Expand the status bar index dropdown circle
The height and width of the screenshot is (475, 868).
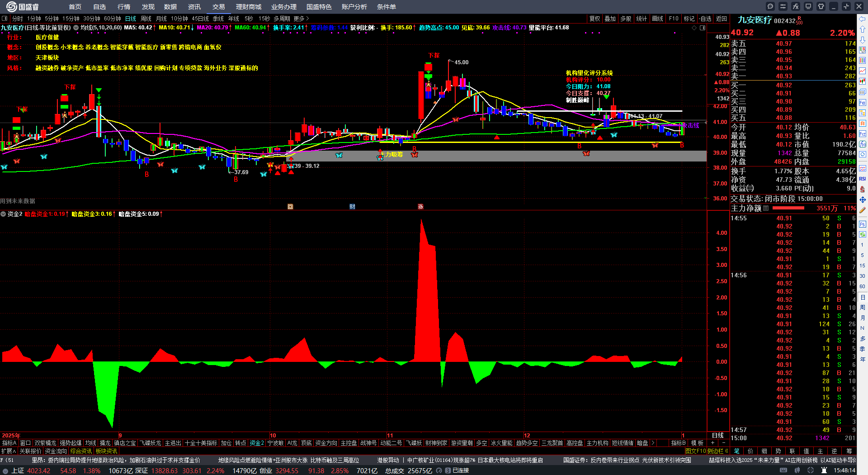5,470
